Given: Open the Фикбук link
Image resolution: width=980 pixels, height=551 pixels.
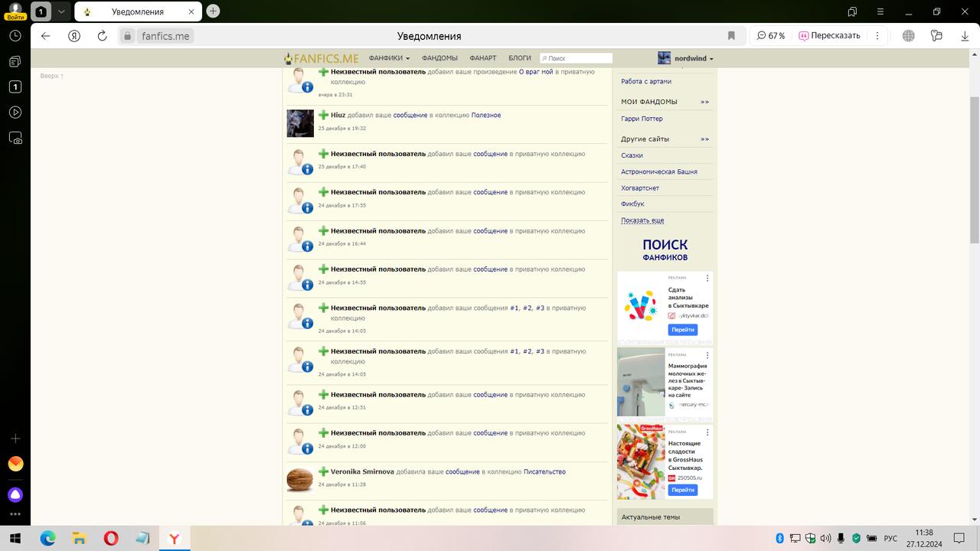Looking at the screenshot, I should [x=632, y=204].
